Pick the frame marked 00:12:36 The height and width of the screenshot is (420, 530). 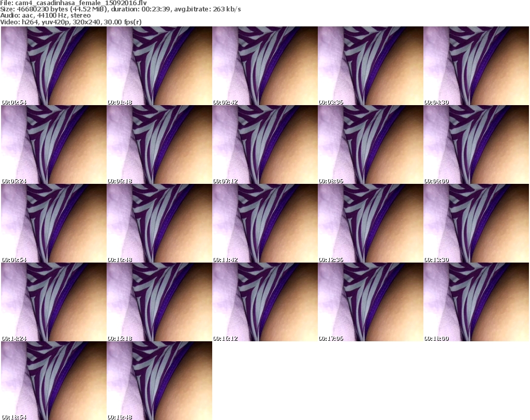tap(371, 223)
